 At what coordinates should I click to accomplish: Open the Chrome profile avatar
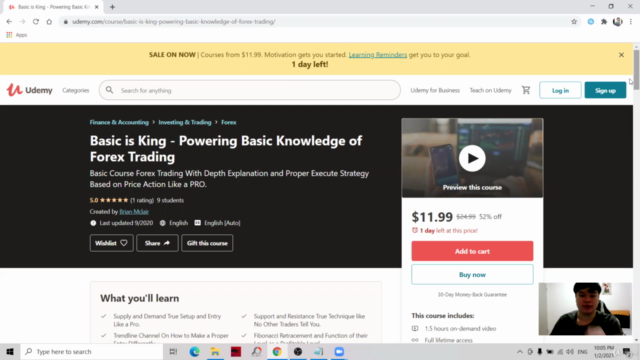[x=618, y=22]
